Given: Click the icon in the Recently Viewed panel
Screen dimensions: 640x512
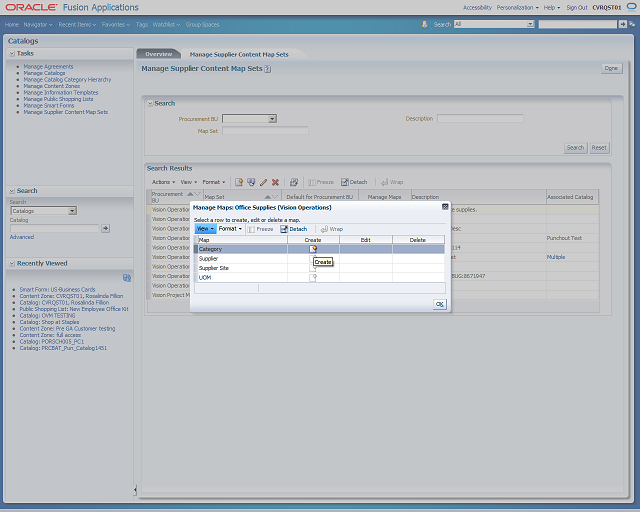Looking at the screenshot, I should (127, 278).
